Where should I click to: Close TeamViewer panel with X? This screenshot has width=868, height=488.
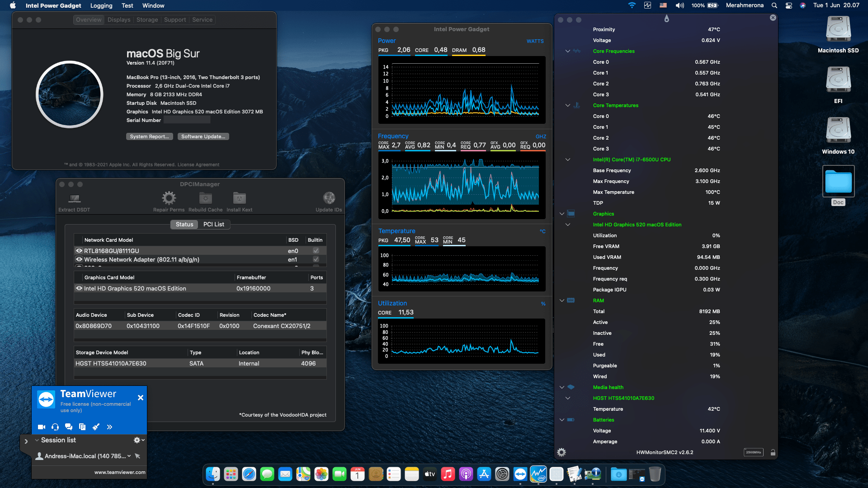coord(141,398)
